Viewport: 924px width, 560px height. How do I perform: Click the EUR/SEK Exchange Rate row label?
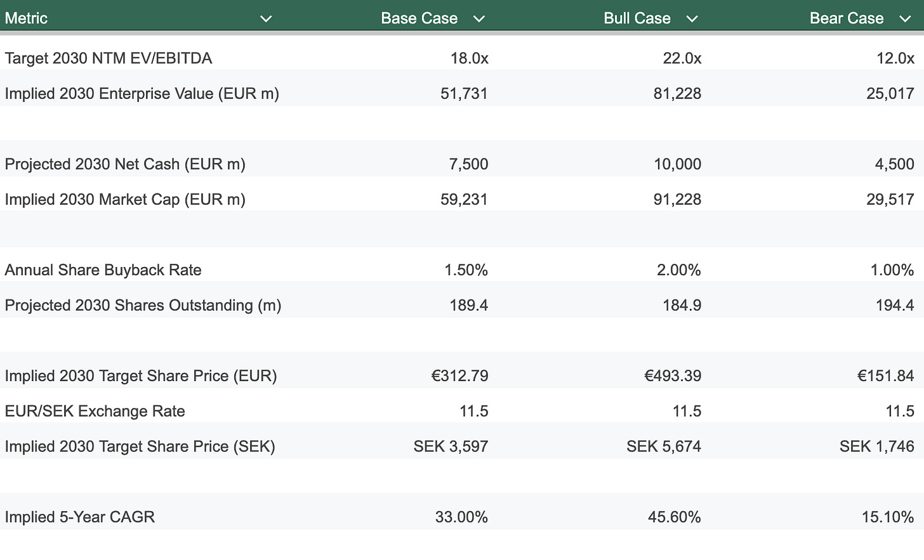pos(95,412)
